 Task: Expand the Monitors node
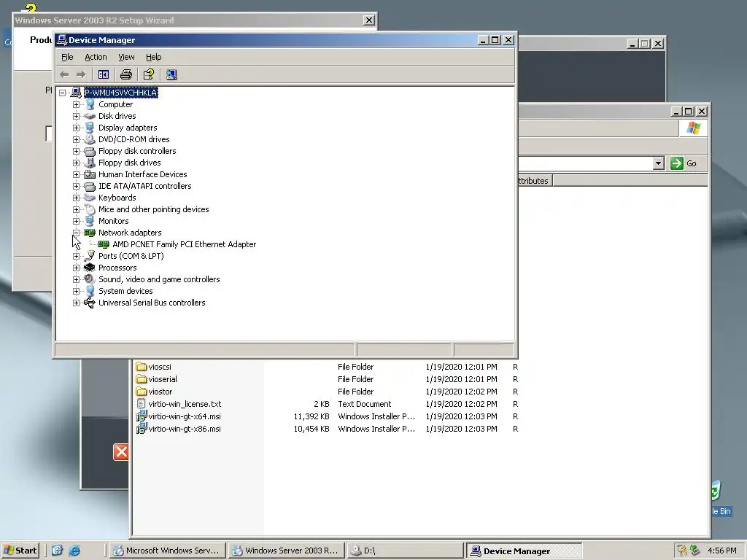point(76,221)
